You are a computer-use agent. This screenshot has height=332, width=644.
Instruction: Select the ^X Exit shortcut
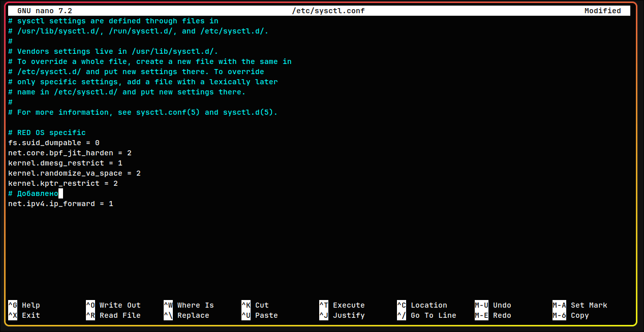[24, 315]
